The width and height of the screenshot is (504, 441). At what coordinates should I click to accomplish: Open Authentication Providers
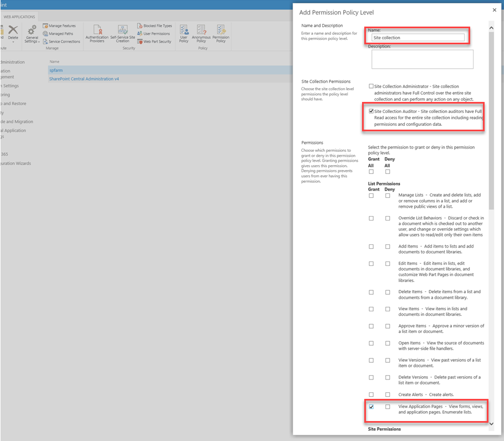click(x=96, y=33)
